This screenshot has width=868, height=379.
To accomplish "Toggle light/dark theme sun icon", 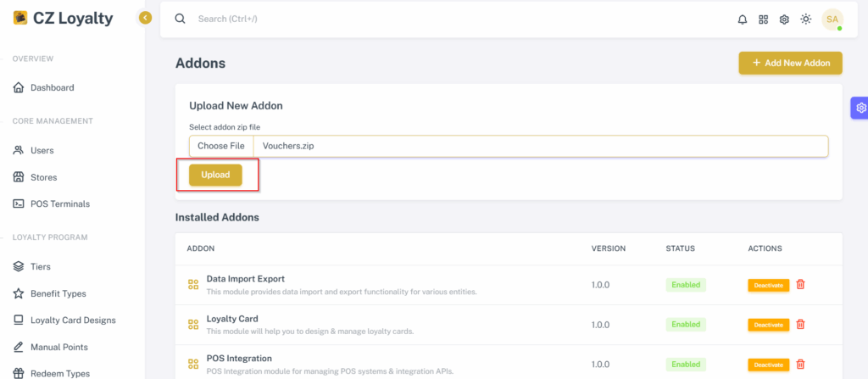I will coord(806,20).
